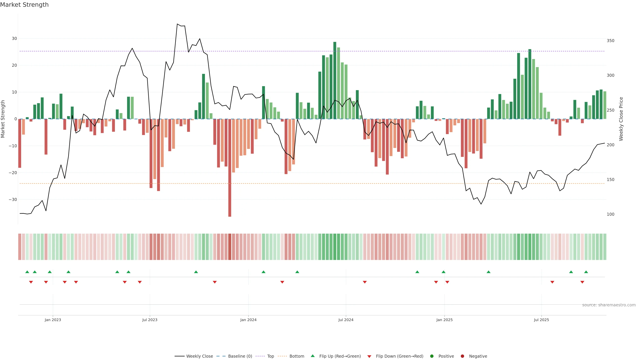Click the green Positive circle legend icon

(432, 356)
